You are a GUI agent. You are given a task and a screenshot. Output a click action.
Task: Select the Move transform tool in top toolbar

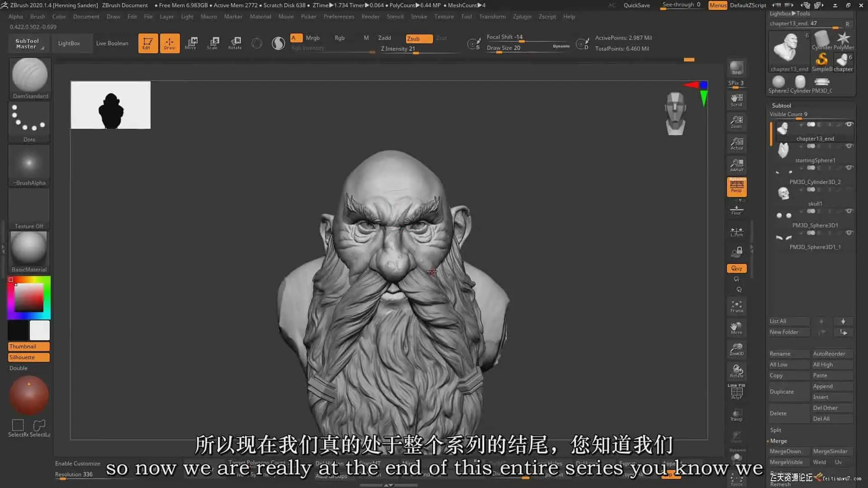pos(191,43)
